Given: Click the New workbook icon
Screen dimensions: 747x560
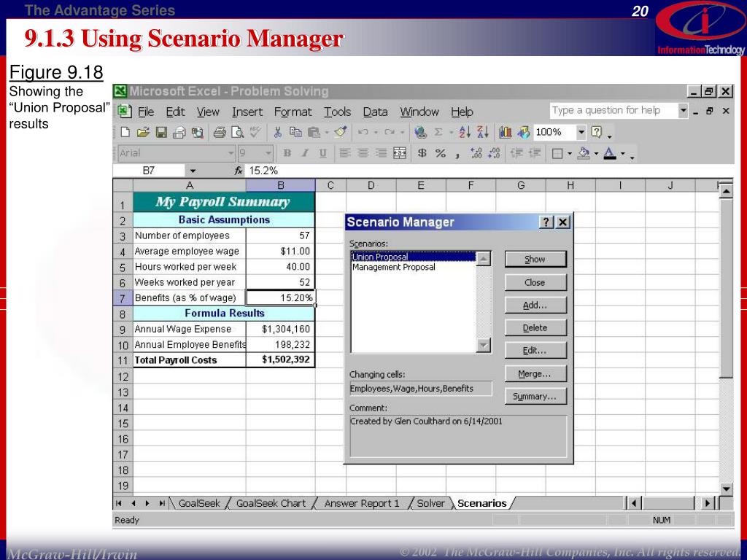Looking at the screenshot, I should (125, 133).
